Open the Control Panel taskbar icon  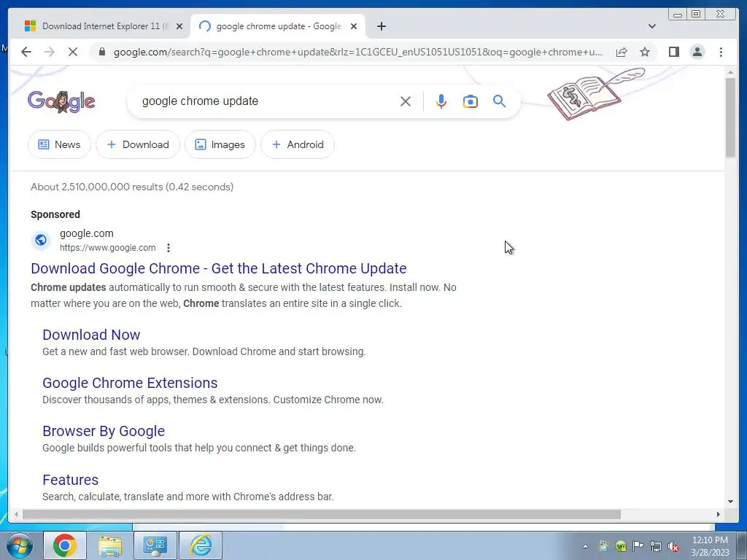[x=155, y=545]
